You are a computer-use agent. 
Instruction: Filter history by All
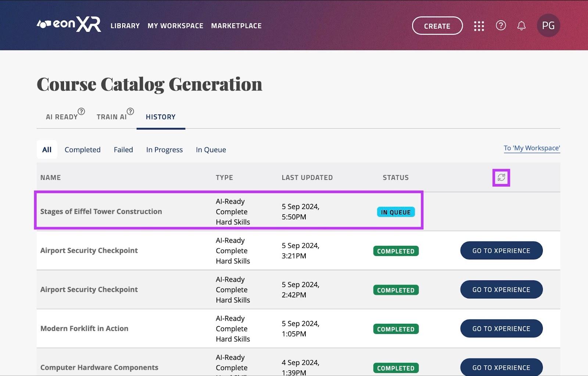[47, 149]
